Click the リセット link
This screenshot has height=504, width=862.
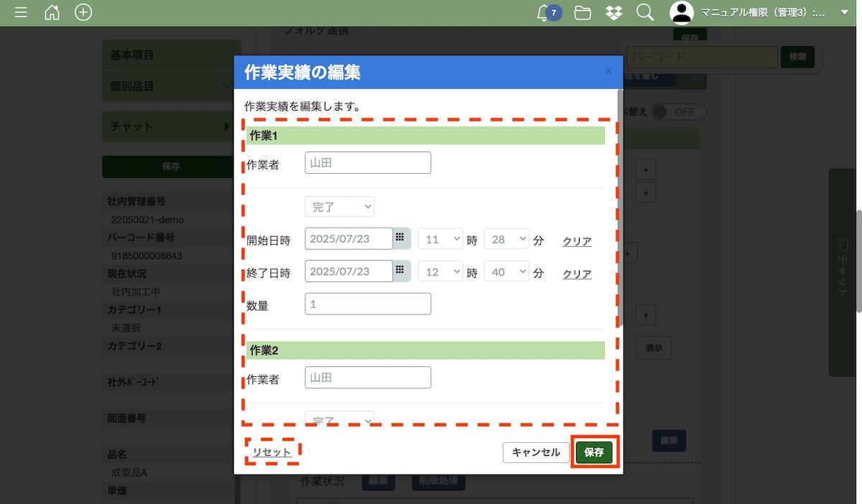click(x=272, y=452)
